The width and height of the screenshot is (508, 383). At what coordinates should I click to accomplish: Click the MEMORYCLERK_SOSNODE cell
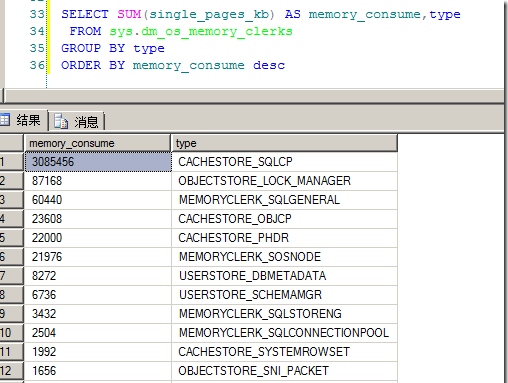tap(284, 257)
